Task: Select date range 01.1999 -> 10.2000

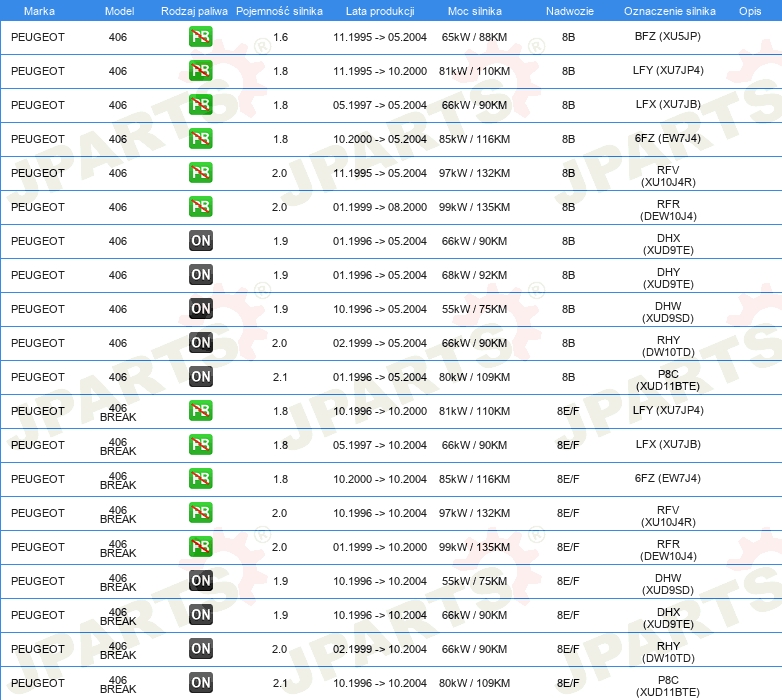Action: pyautogui.click(x=380, y=546)
